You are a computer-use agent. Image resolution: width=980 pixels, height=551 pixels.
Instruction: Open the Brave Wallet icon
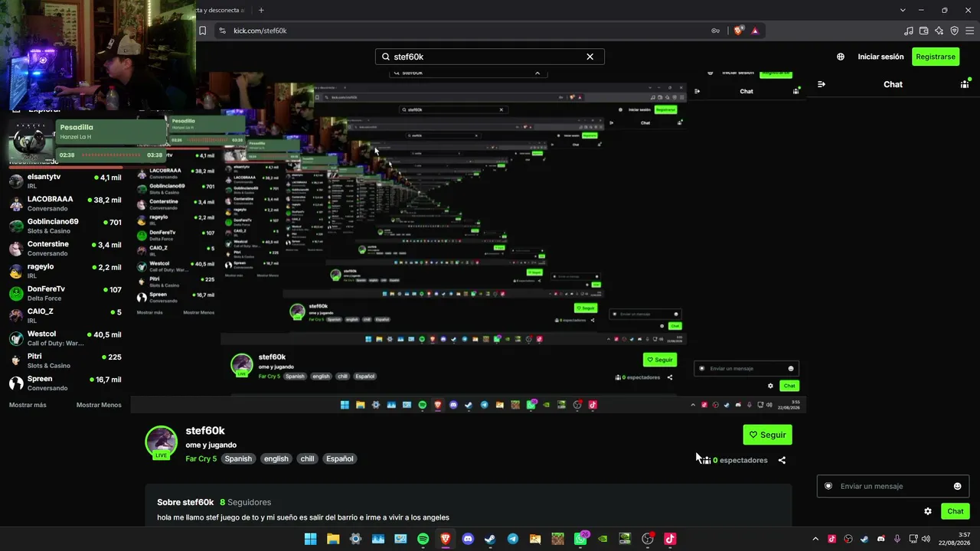tap(923, 31)
